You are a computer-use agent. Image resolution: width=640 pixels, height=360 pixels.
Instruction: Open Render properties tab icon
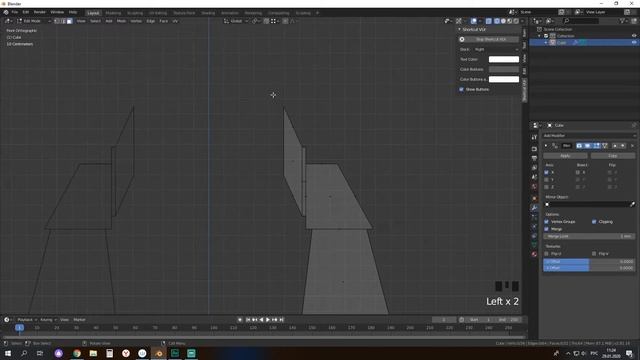(x=534, y=149)
